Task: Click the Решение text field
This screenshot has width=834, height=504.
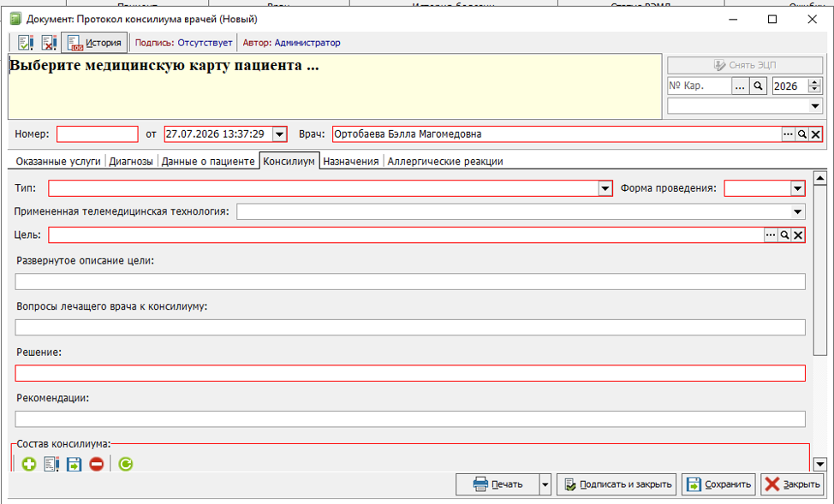Action: pos(410,373)
